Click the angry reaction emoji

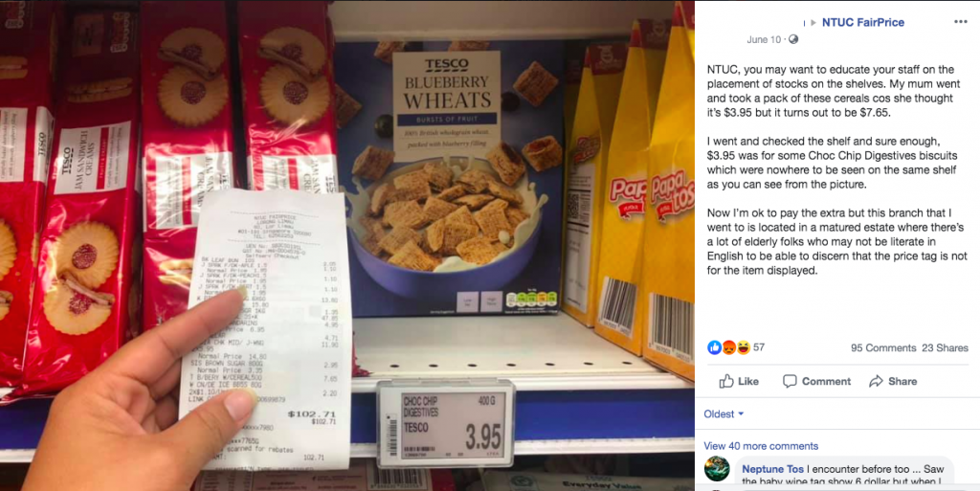click(728, 347)
